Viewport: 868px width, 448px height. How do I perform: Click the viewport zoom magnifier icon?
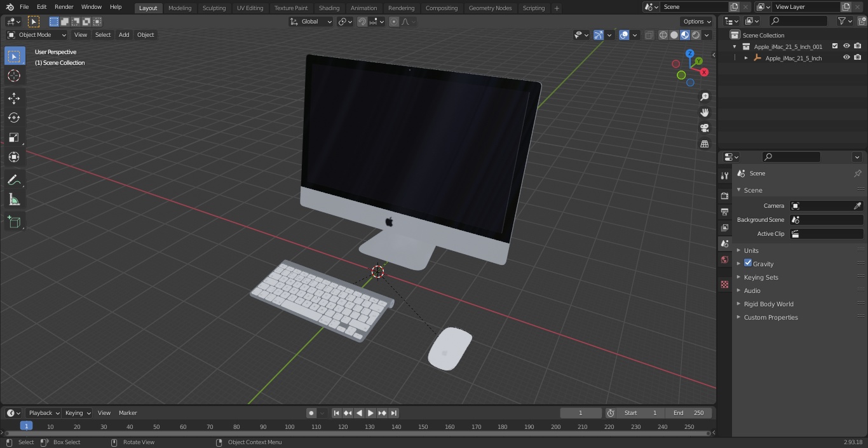(x=704, y=97)
